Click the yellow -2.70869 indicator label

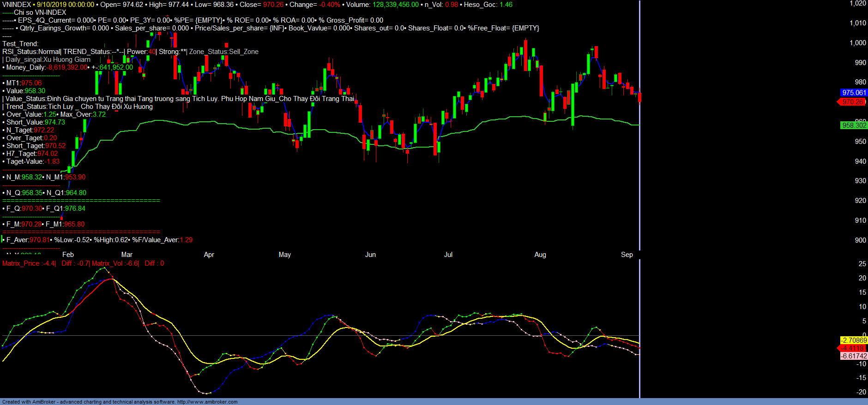(854, 340)
